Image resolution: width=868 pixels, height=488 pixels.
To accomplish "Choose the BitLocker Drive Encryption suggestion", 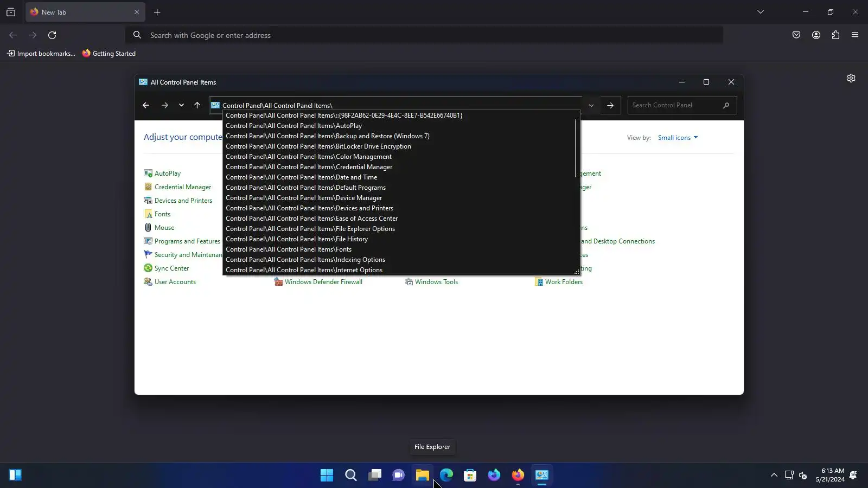I will pos(399,146).
